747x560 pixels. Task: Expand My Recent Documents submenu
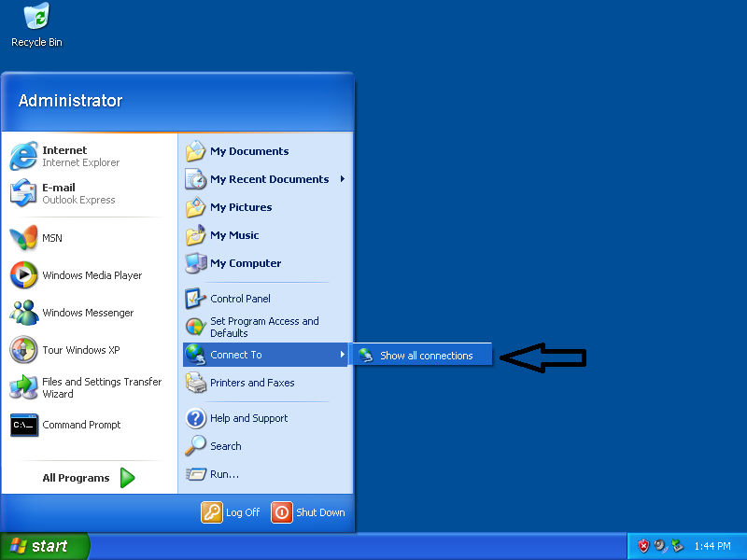tap(342, 179)
